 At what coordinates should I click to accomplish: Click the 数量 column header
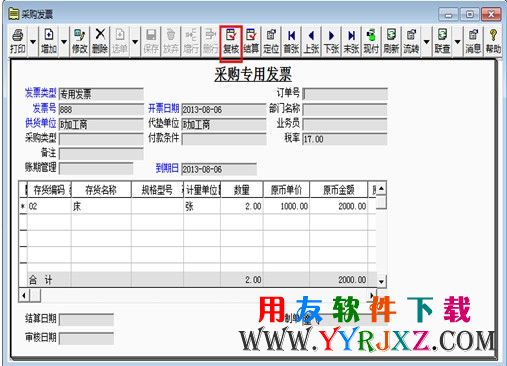coord(242,190)
